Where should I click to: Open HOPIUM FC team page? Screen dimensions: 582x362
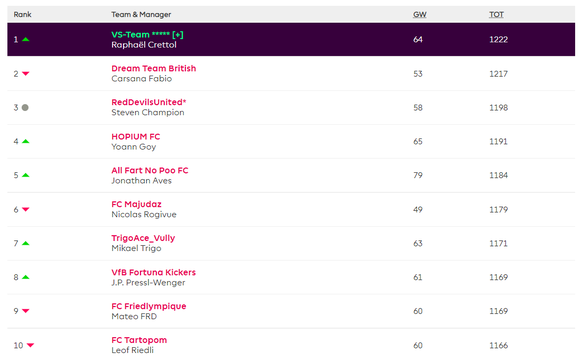136,137
